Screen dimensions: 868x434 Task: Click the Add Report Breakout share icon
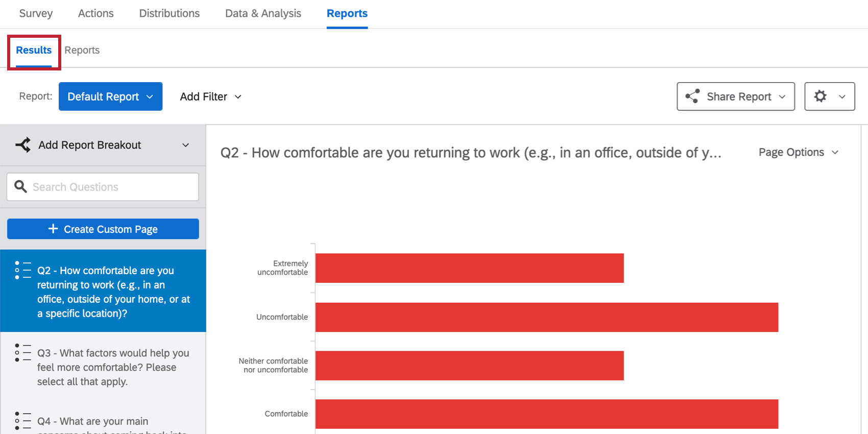coord(23,145)
